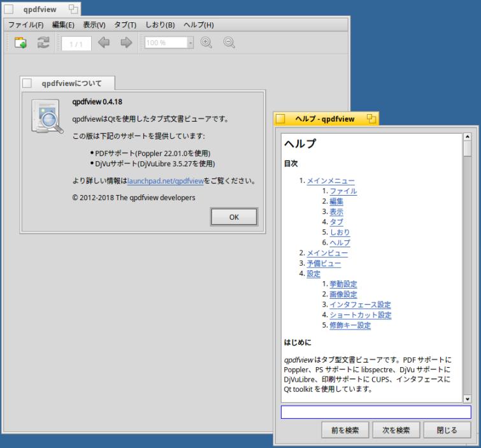Open the 予備ビュー help link
The height and width of the screenshot is (448, 481).
pos(324,263)
